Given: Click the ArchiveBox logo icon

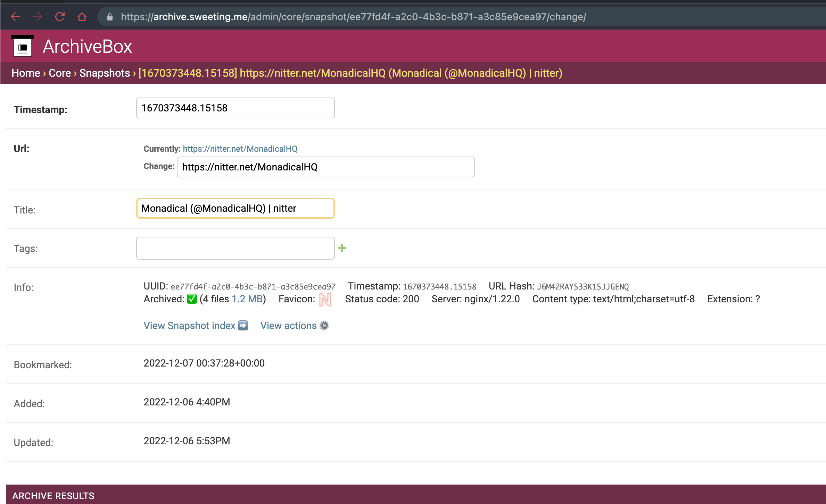Looking at the screenshot, I should pos(23,46).
